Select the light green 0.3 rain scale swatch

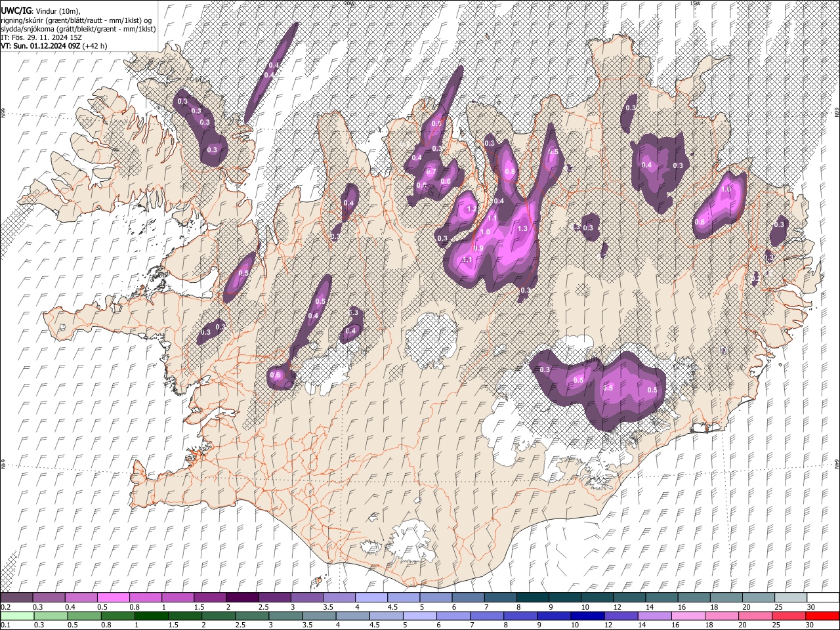coord(49,616)
